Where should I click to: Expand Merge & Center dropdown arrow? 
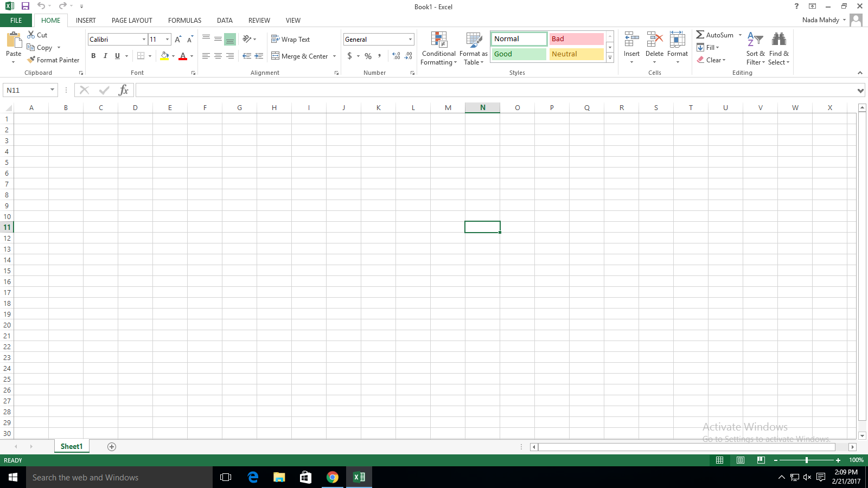click(x=334, y=56)
